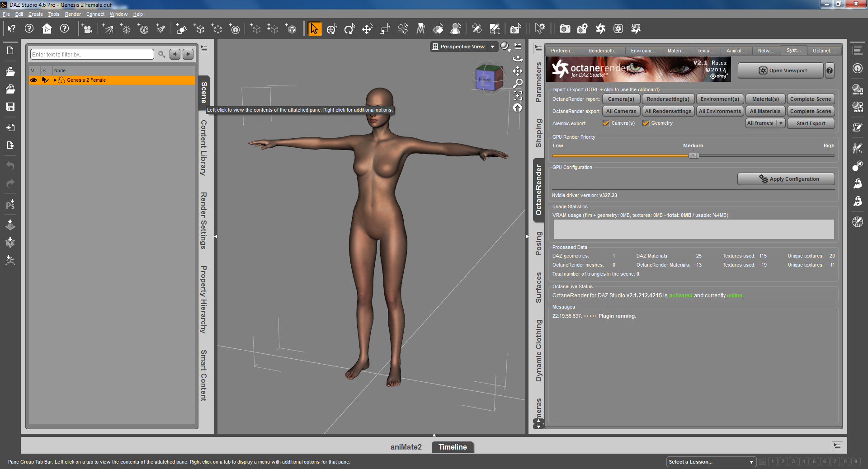Open the Timeline pane options menu icon

837,446
